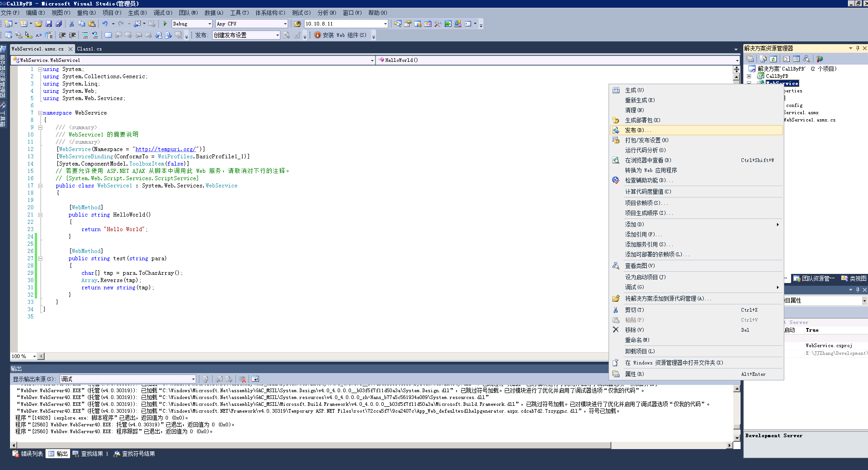Toggle 转换为 Web 应用程序 option

pos(652,170)
